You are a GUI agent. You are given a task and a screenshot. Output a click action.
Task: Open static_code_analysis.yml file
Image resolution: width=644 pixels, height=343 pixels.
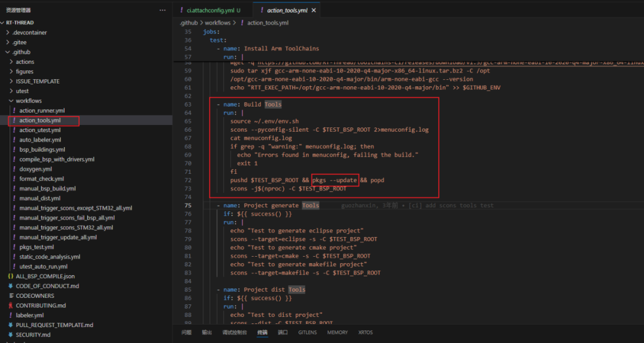49,257
